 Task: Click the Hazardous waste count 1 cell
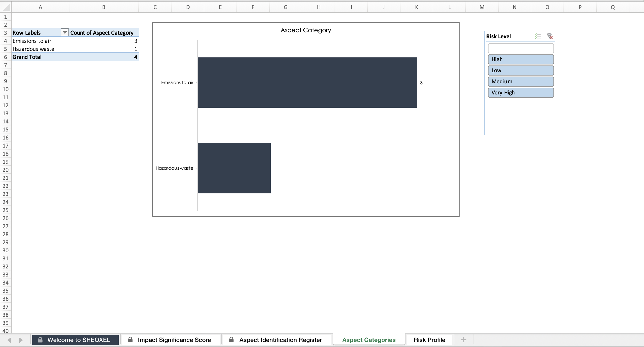point(104,49)
